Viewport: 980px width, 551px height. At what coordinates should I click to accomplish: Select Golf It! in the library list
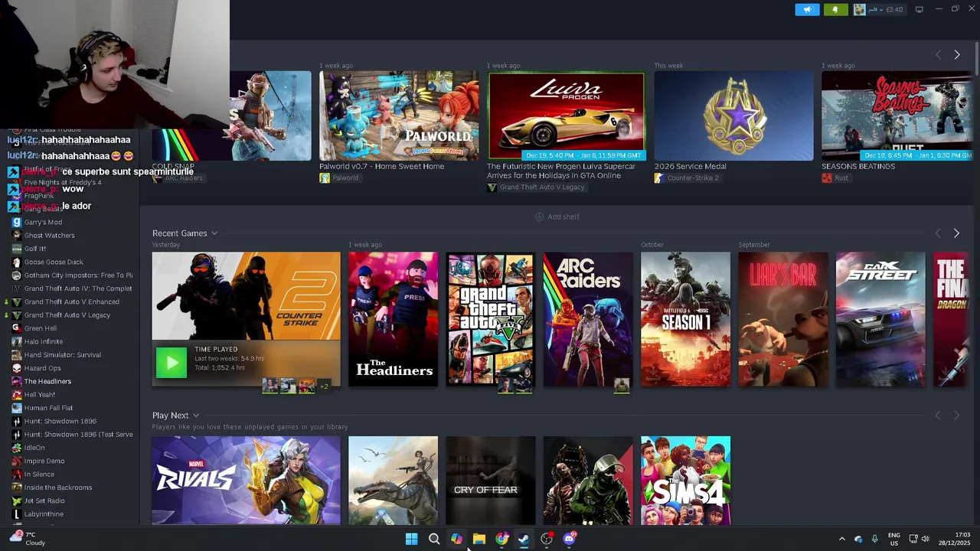click(x=35, y=249)
